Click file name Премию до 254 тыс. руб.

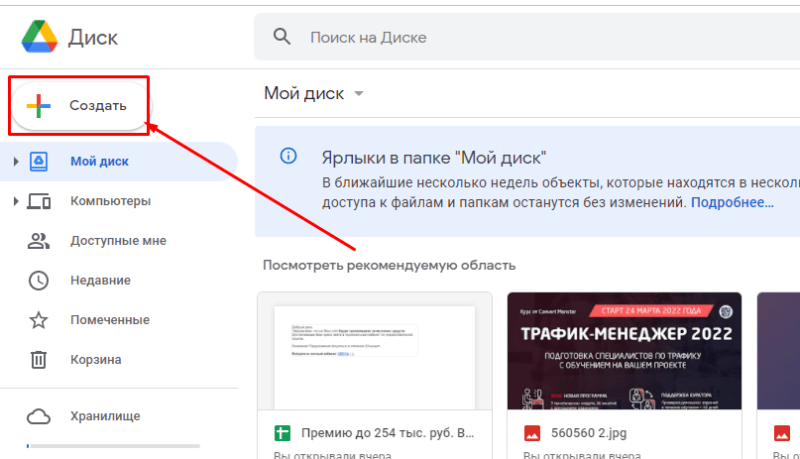pyautogui.click(x=388, y=433)
